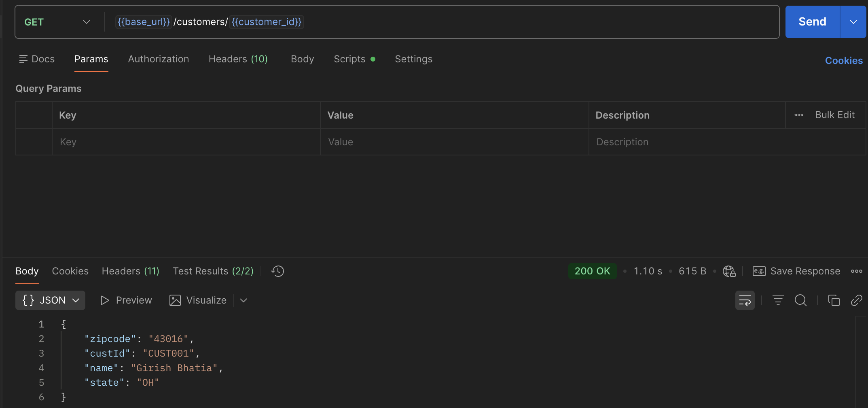This screenshot has height=408, width=868.
Task: Expand the Send button dropdown arrow
Action: pos(853,22)
